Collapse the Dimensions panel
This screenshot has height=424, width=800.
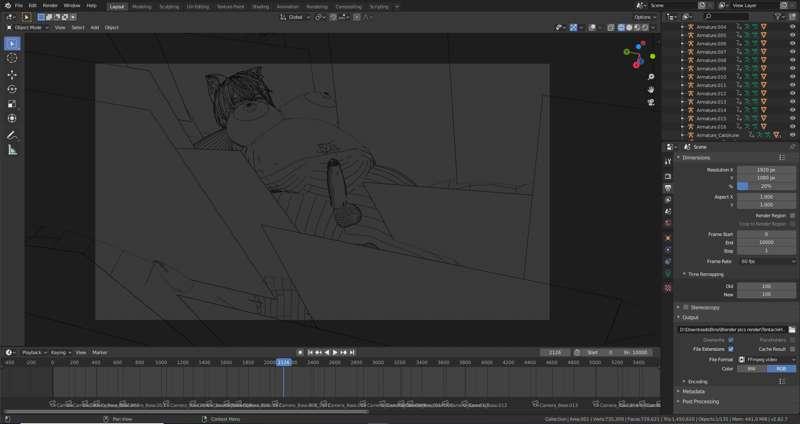[x=696, y=158]
